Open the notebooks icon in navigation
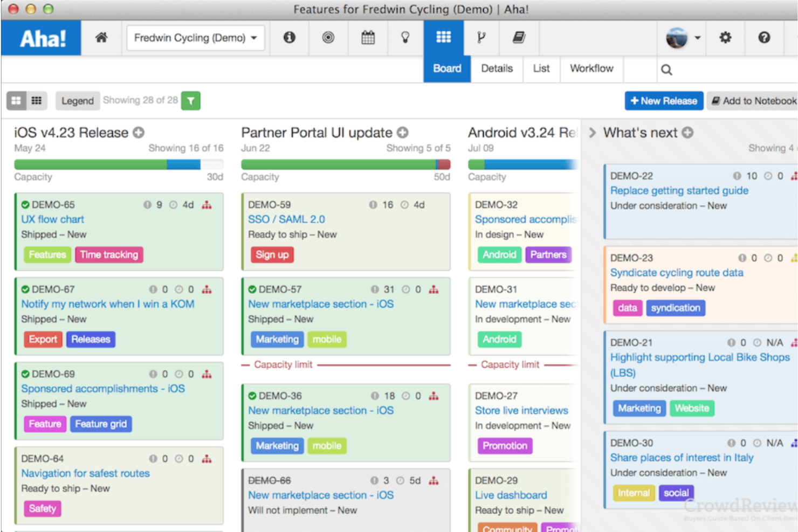This screenshot has height=532, width=798. point(519,37)
